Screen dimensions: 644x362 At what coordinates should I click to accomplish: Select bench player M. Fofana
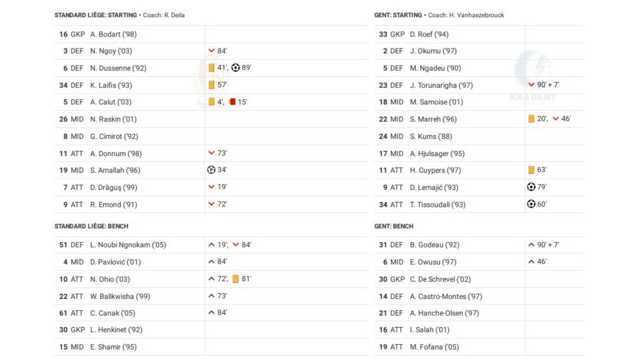tap(434, 347)
